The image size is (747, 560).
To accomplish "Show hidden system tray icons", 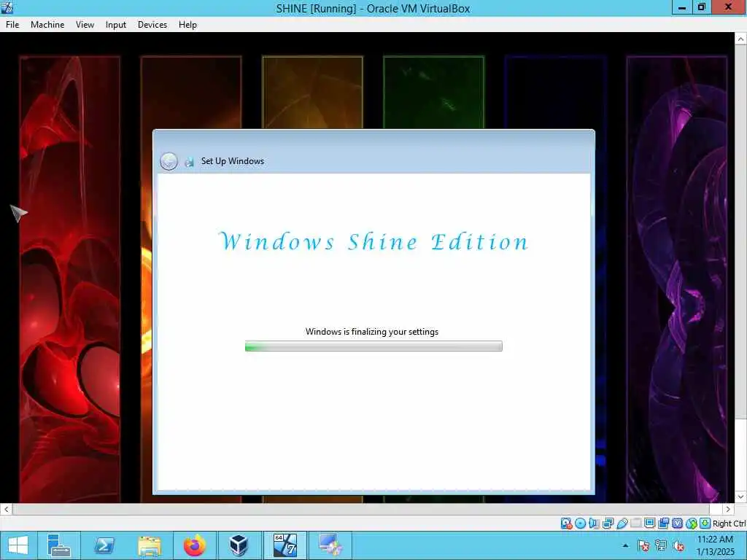I will pos(625,545).
